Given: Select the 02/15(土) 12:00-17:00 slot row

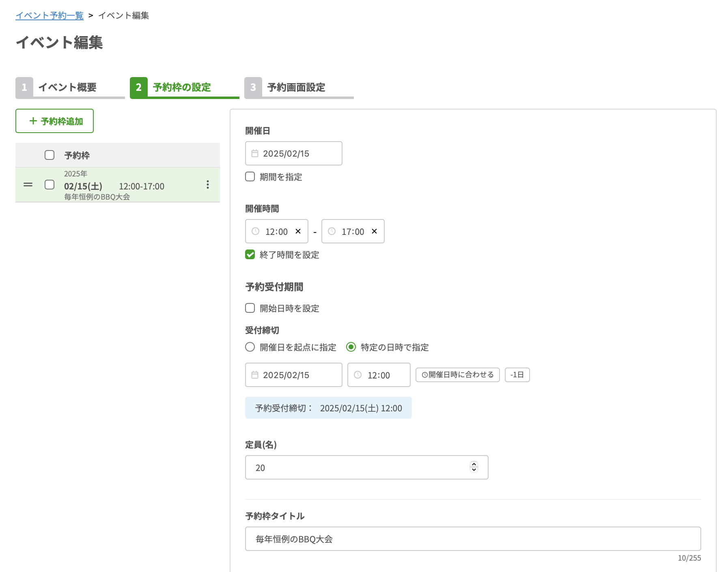Looking at the screenshot, I should (118, 185).
